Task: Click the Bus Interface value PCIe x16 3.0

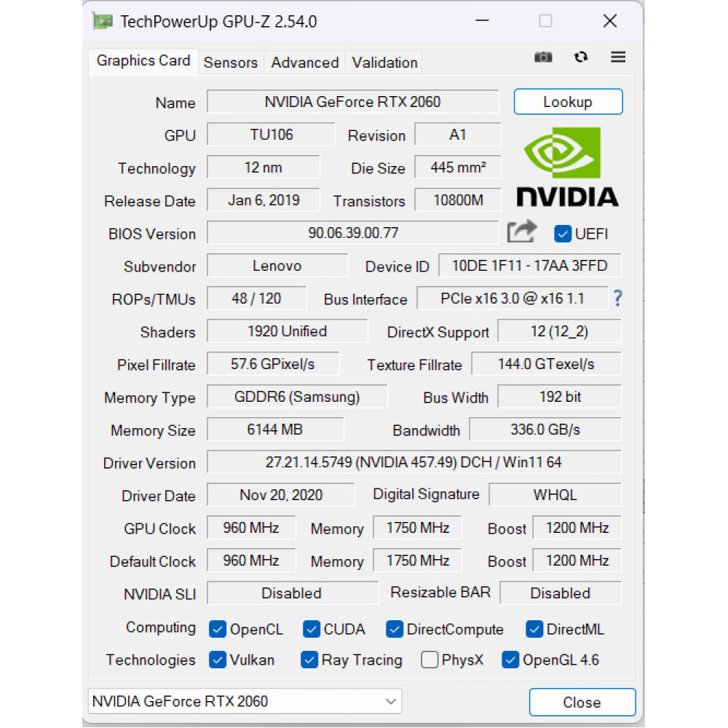Action: coord(512,298)
